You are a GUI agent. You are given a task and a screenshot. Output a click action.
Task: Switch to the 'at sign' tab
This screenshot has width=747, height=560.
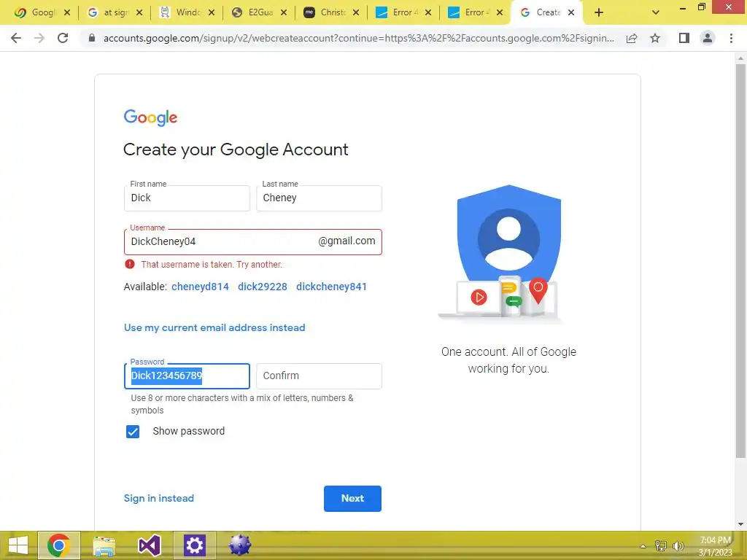click(115, 12)
